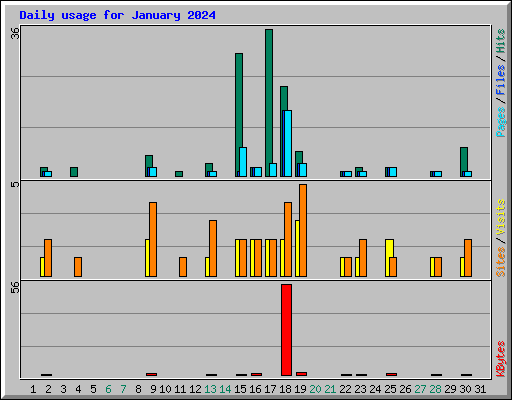Viewport: 512px width, 400px height.
Task: Select the green weekend day label 20
Action: click(315, 389)
